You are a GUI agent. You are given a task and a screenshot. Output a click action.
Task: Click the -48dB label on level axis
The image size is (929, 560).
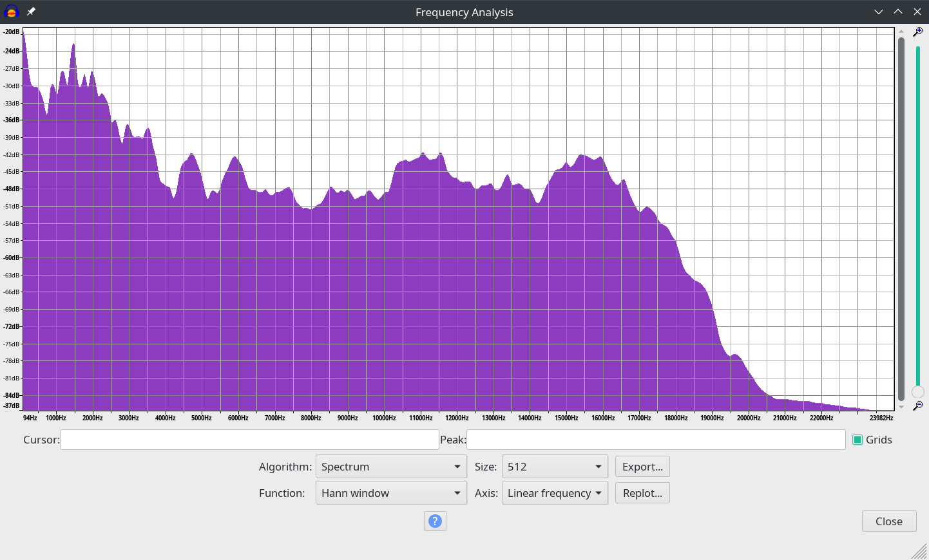[x=12, y=189]
